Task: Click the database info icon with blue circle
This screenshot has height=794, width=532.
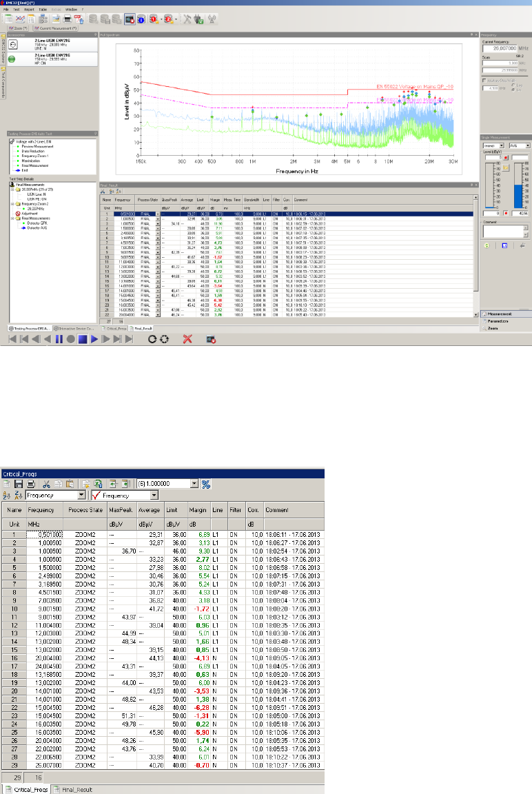Action: point(141,19)
